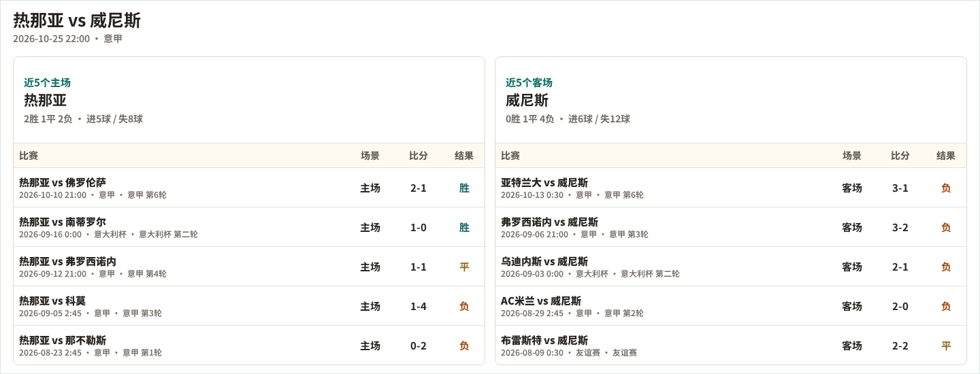Click the 近5个客场 section label
Viewport: 980px width, 374px height.
[529, 82]
